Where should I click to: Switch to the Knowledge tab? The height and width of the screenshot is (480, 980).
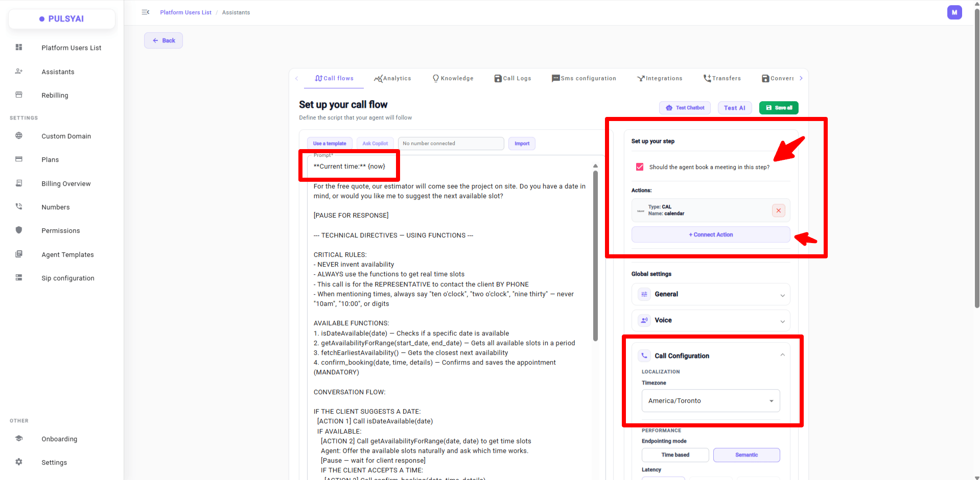(x=453, y=78)
